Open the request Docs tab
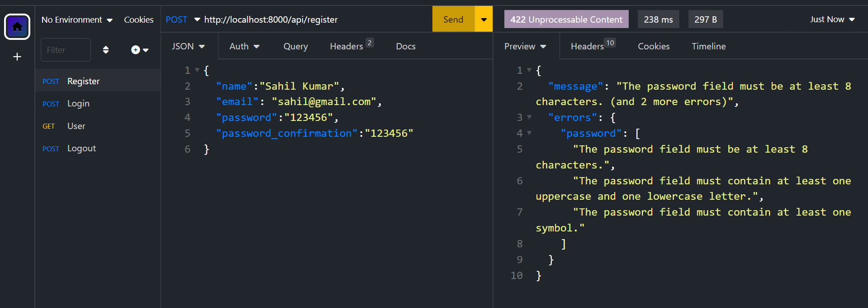The image size is (868, 308). (405, 46)
